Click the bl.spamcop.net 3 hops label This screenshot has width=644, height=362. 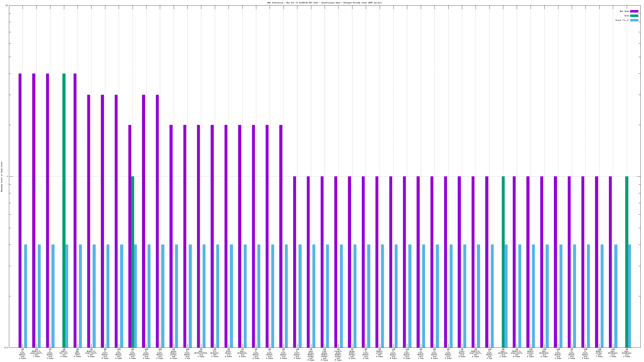pos(215,354)
